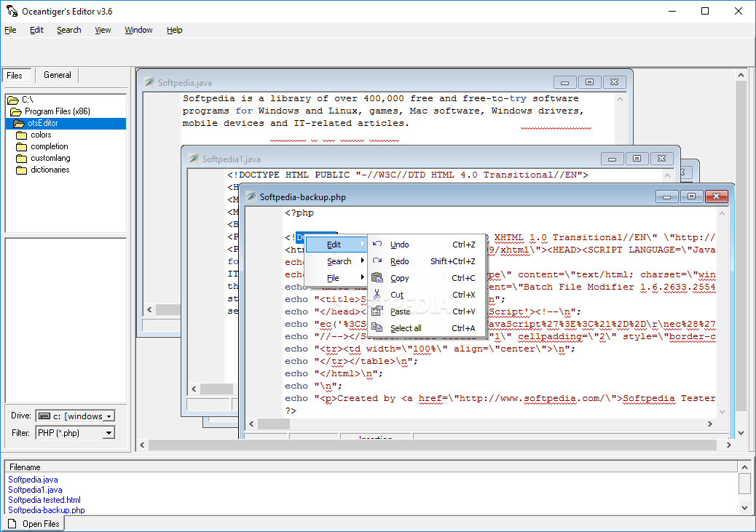Choose Undo from the Edit submenu
This screenshot has height=532, width=756.
[426, 245]
